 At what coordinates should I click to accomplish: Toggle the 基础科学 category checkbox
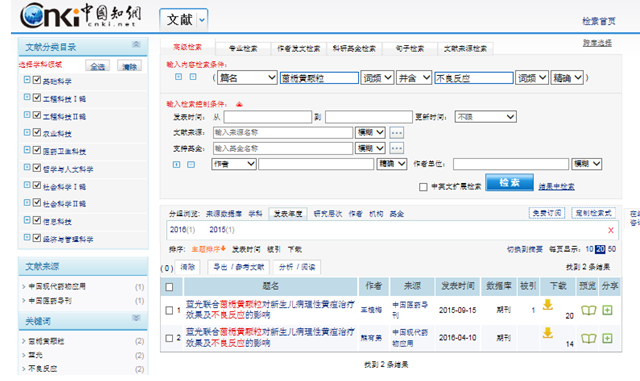click(x=37, y=80)
